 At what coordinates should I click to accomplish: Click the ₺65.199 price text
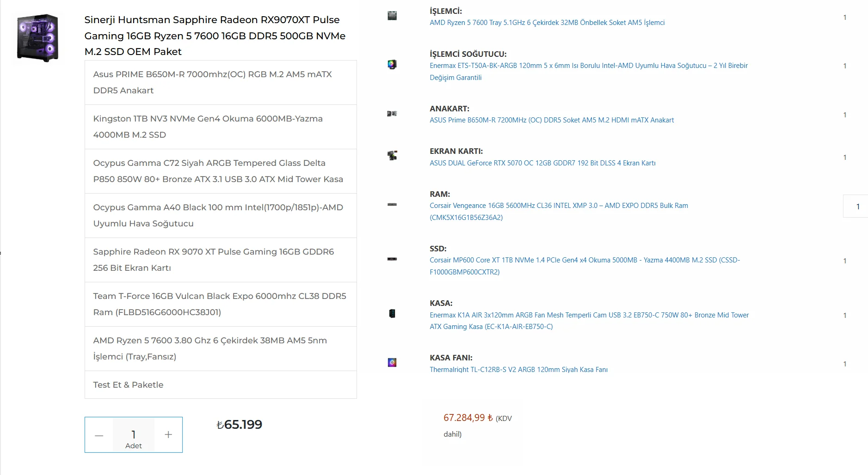pyautogui.click(x=239, y=424)
